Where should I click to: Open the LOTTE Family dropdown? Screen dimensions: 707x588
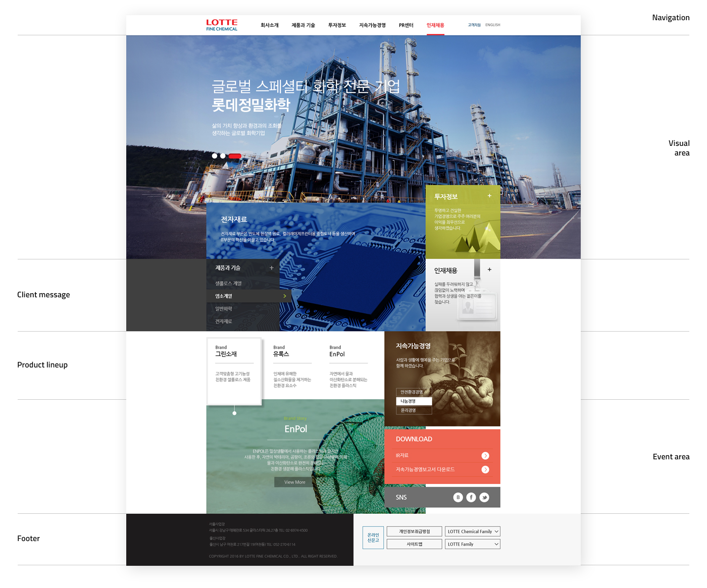[x=473, y=544]
